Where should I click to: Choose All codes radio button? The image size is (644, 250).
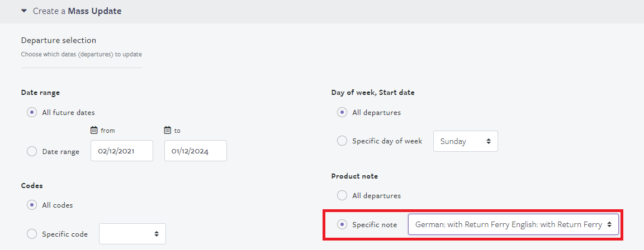coord(32,205)
